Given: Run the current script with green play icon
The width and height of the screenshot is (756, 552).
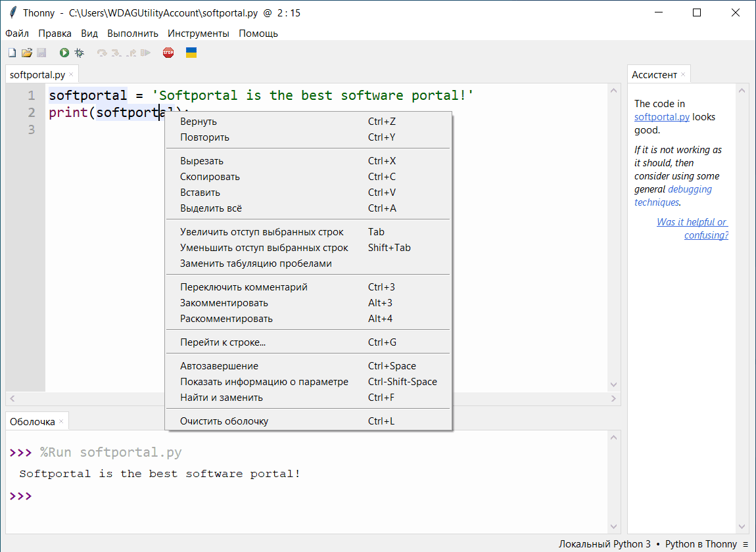Looking at the screenshot, I should pos(64,53).
